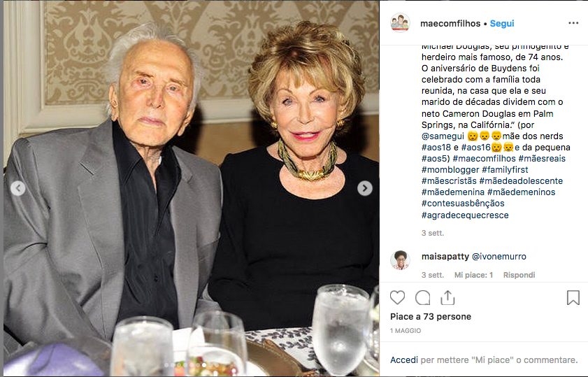Open the three dots more options menu

point(573,23)
